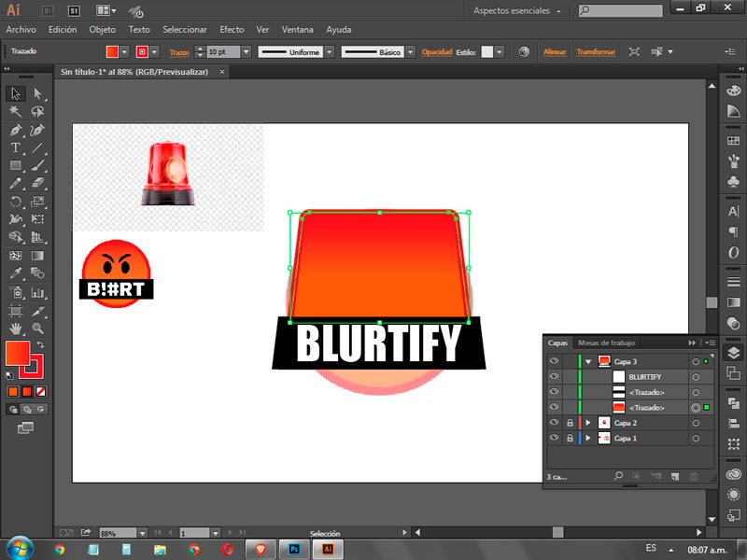Open the Archivo menu
The width and height of the screenshot is (747, 560).
[21, 30]
